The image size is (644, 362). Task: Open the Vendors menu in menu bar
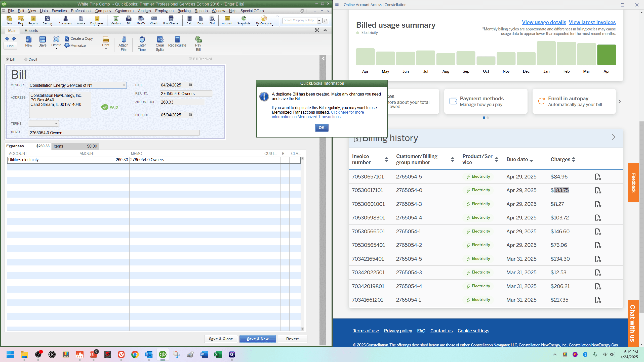(144, 11)
